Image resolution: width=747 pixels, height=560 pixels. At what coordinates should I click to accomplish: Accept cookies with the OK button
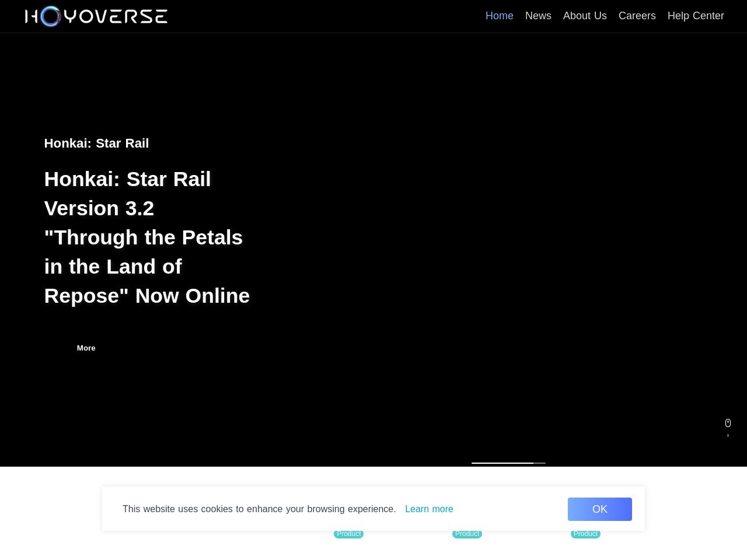[600, 509]
